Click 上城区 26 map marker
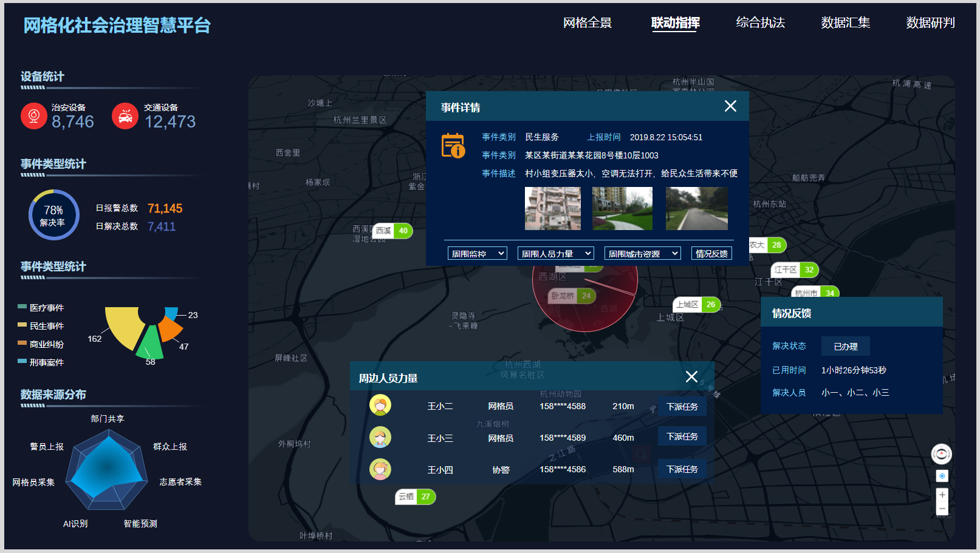This screenshot has height=553, width=980. tap(696, 304)
